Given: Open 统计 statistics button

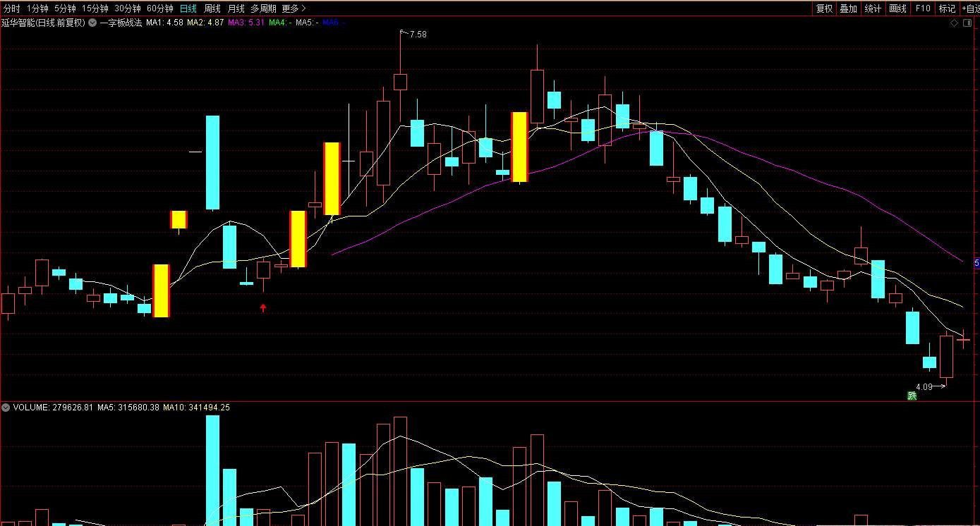Looking at the screenshot, I should 873,8.
